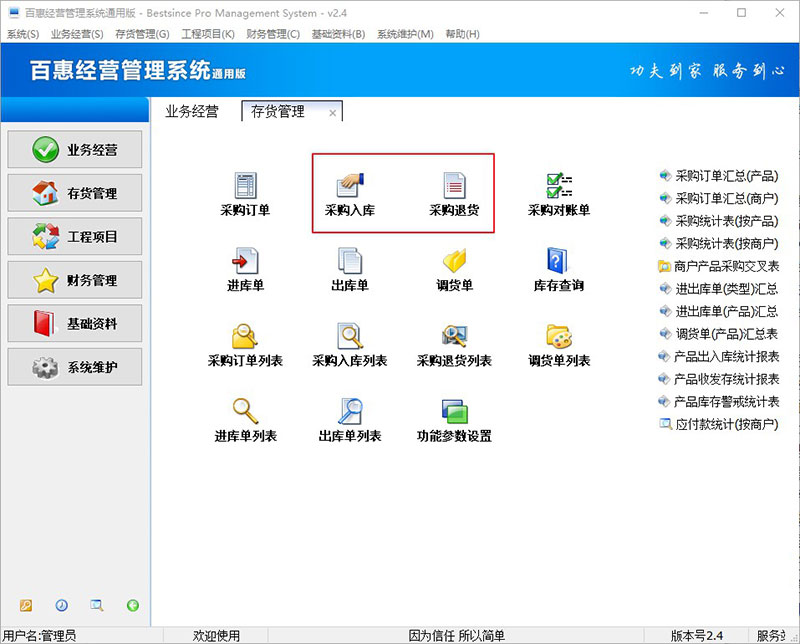800x644 pixels.
Task: Close the 存货管理 tab
Action: pyautogui.click(x=333, y=113)
